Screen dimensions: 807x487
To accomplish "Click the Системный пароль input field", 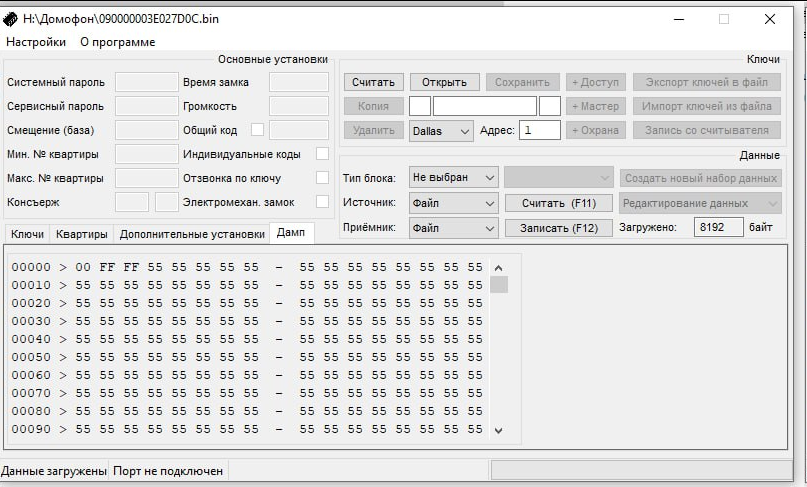I will pyautogui.click(x=146, y=82).
